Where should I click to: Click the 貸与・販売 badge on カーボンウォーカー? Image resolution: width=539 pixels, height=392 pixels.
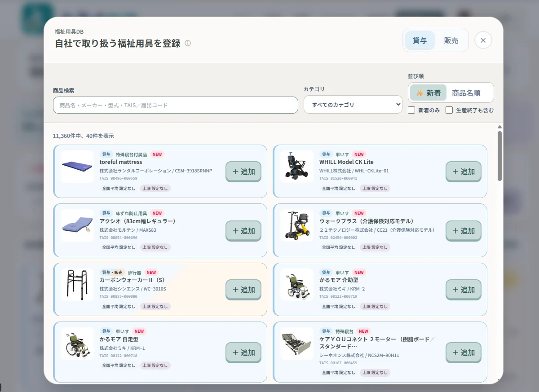pyautogui.click(x=112, y=273)
